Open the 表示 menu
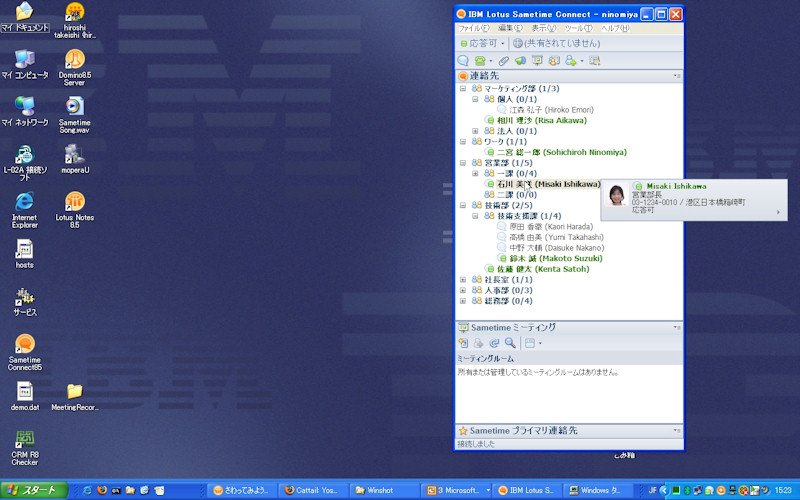 (544, 28)
